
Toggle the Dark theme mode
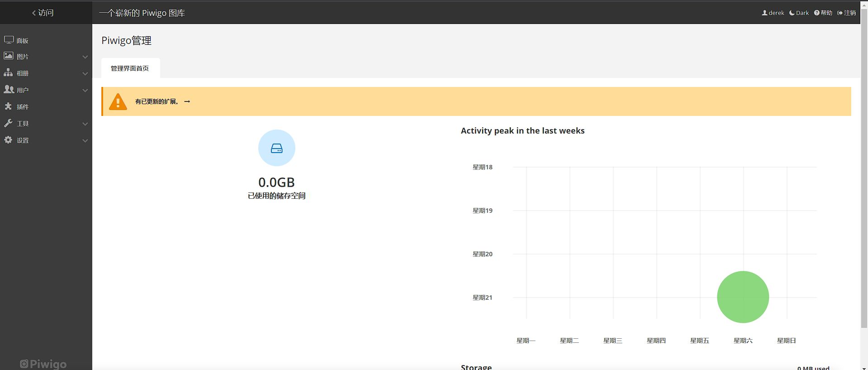799,13
